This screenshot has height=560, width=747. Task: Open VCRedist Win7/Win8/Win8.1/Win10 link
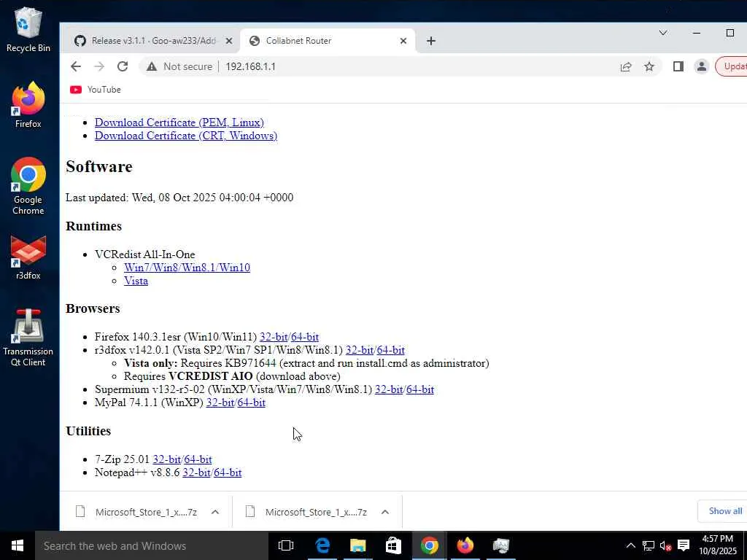tap(187, 268)
